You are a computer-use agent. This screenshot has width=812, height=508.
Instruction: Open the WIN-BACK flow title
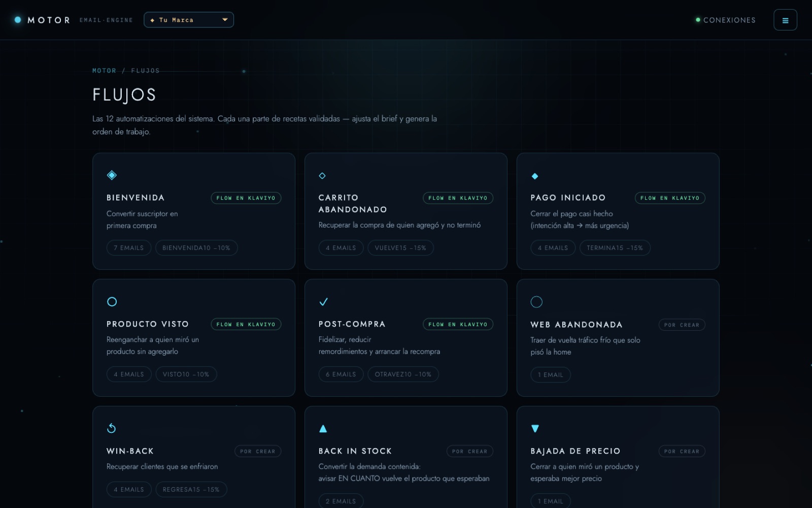[130, 451]
